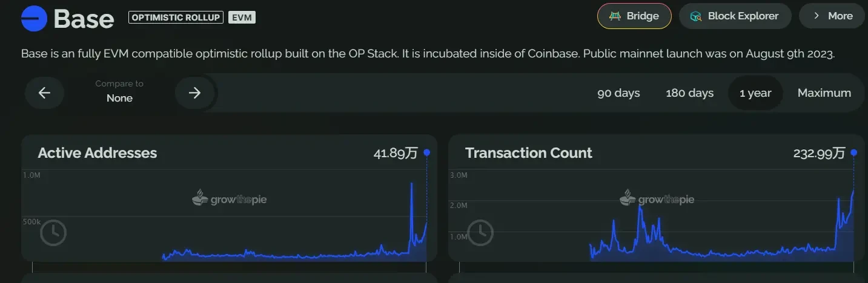Image resolution: width=868 pixels, height=283 pixels.
Task: Click the Active Addresses latest data point dot
Action: (427, 153)
